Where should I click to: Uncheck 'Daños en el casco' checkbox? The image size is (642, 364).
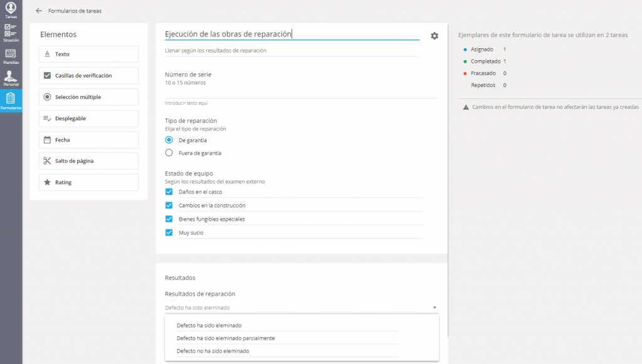[169, 192]
